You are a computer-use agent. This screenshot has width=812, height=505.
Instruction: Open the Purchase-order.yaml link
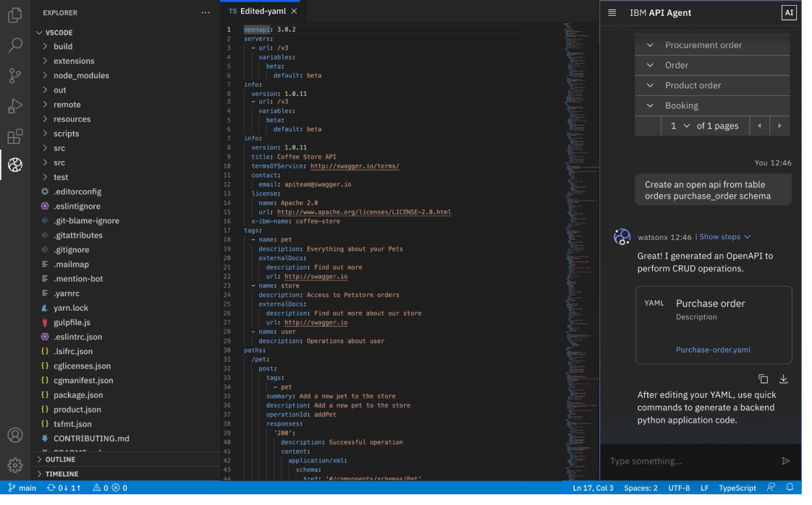[x=713, y=350]
